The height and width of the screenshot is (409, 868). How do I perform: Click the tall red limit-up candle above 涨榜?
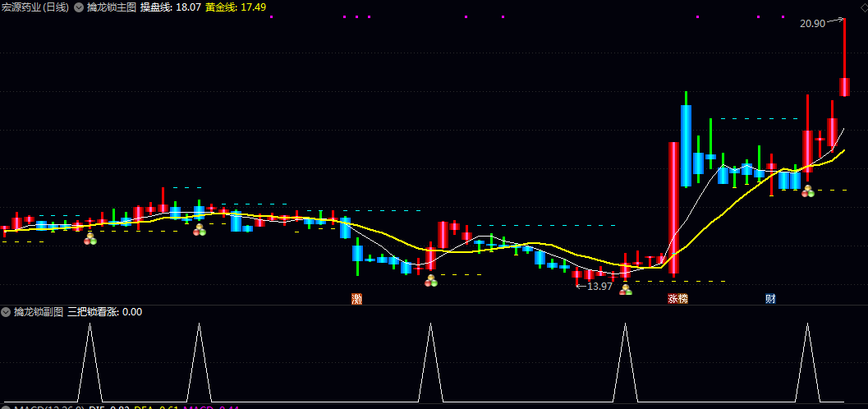click(673, 208)
